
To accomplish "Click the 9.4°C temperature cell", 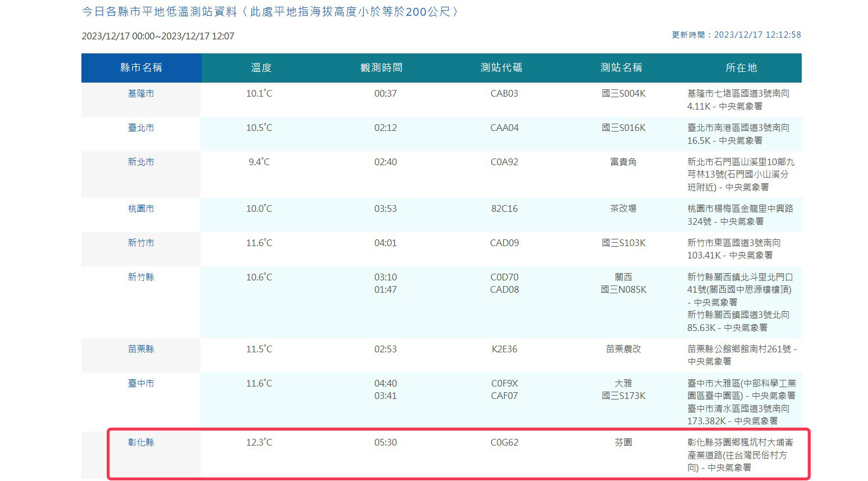I will [259, 162].
